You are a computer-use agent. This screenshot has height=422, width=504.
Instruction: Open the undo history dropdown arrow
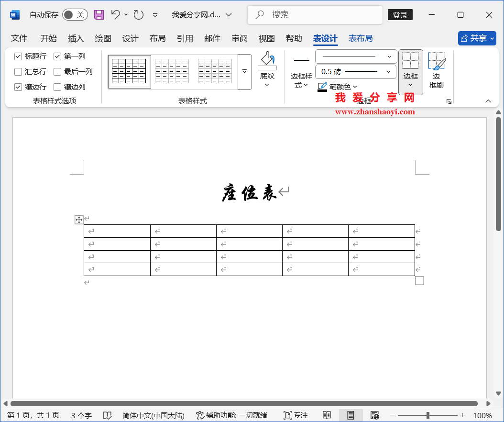[126, 15]
